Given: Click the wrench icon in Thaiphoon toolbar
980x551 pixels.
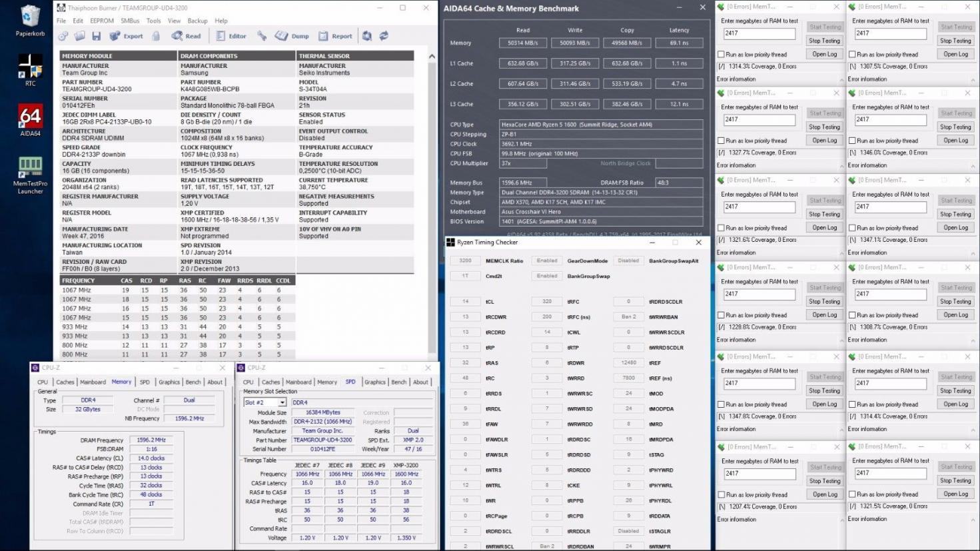Looking at the screenshot, I should [x=262, y=36].
